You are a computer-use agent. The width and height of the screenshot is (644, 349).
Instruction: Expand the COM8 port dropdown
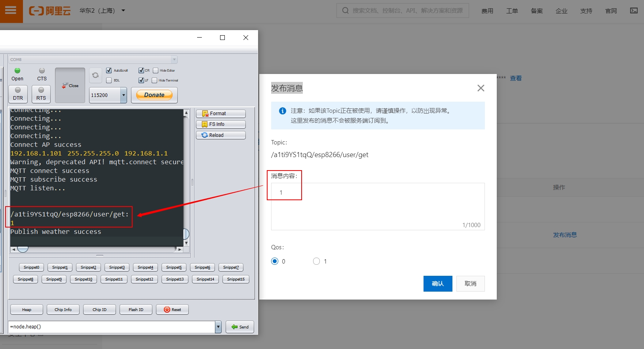click(174, 59)
